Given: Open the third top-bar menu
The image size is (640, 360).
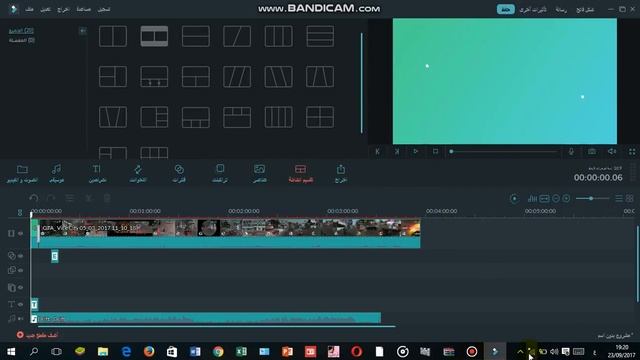Looking at the screenshot, I should [63, 9].
